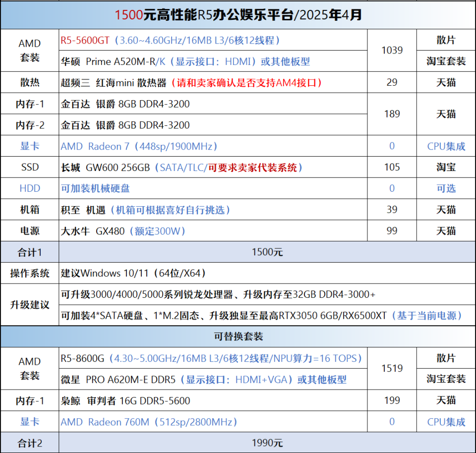Click the SSD row label
Viewport: 476px width, 453px height.
(30, 167)
